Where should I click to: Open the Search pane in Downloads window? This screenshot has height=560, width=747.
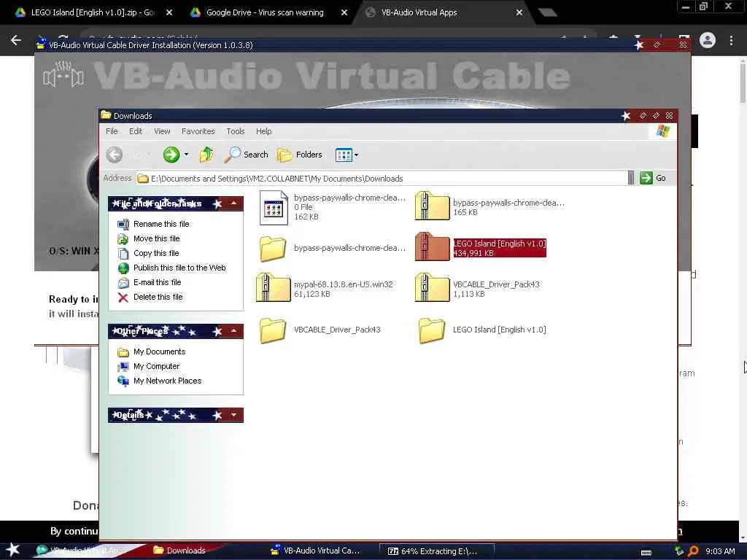pos(247,155)
